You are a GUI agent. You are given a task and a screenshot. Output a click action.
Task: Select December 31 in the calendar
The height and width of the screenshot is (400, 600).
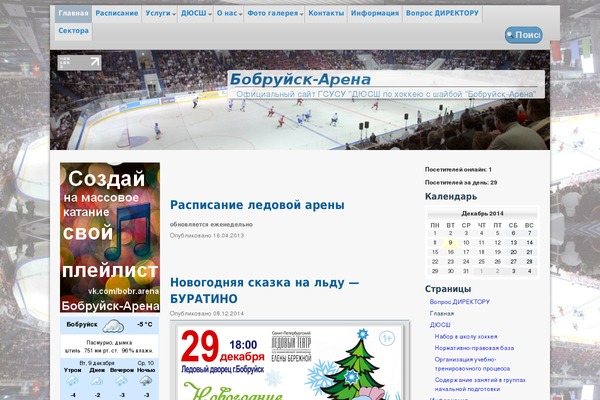[466, 271]
